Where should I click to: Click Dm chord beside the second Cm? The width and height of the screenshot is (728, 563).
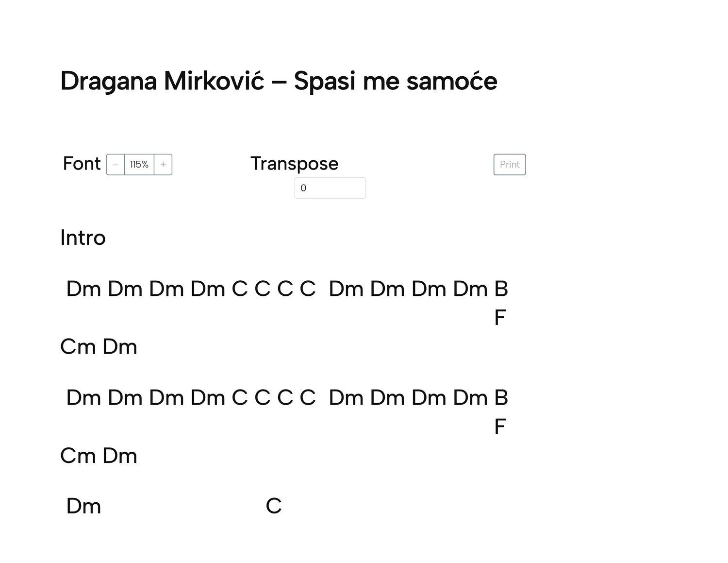(120, 456)
